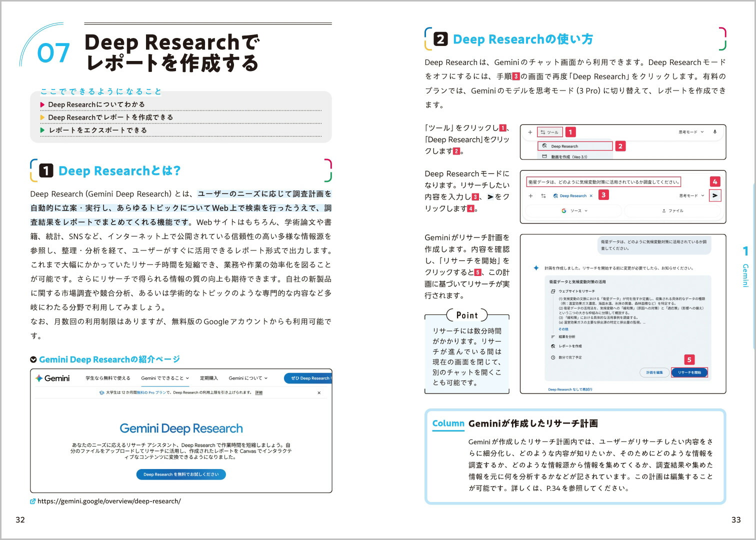Open the ツール tools button
Image resolution: width=756 pixels, height=540 pixels.
pos(549,132)
